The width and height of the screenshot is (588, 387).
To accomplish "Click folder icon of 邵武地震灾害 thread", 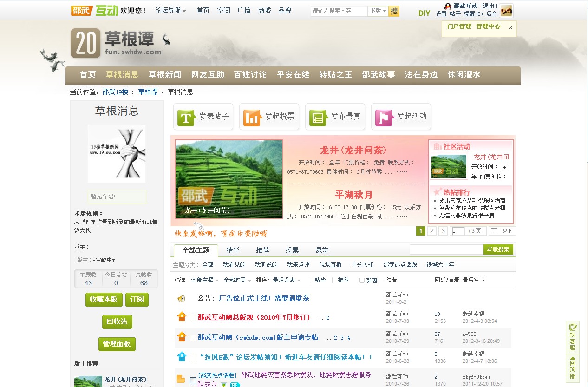I will tap(181, 380).
